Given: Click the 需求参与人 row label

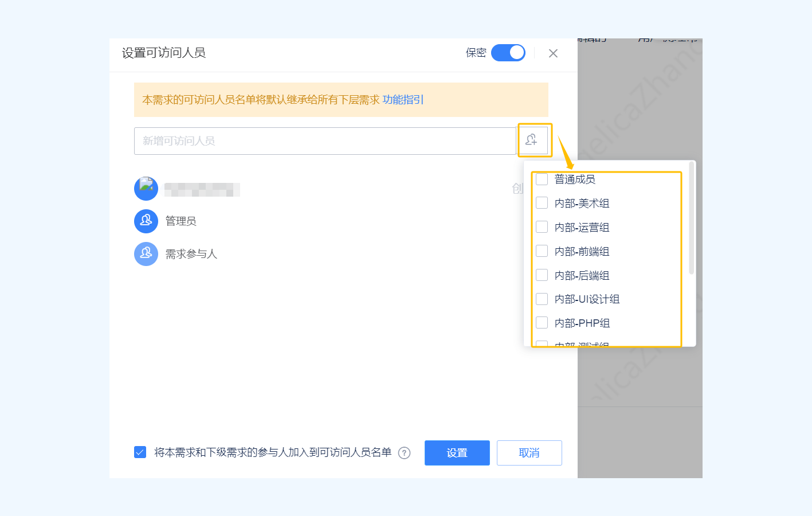Looking at the screenshot, I should point(191,254).
